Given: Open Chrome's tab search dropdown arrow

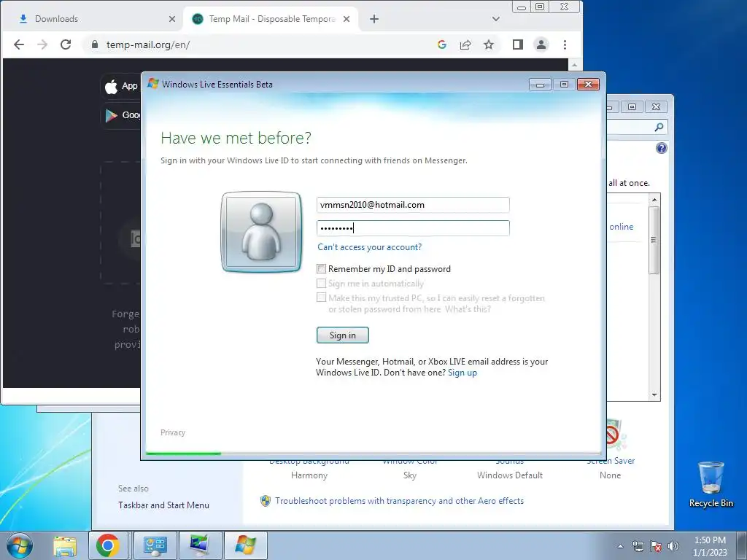Looking at the screenshot, I should pos(496,19).
